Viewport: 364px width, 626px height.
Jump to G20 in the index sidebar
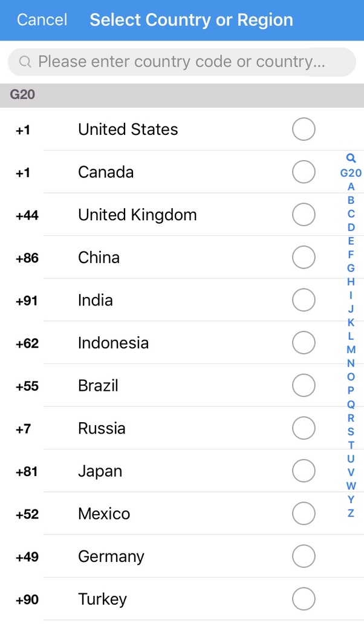pyautogui.click(x=351, y=173)
